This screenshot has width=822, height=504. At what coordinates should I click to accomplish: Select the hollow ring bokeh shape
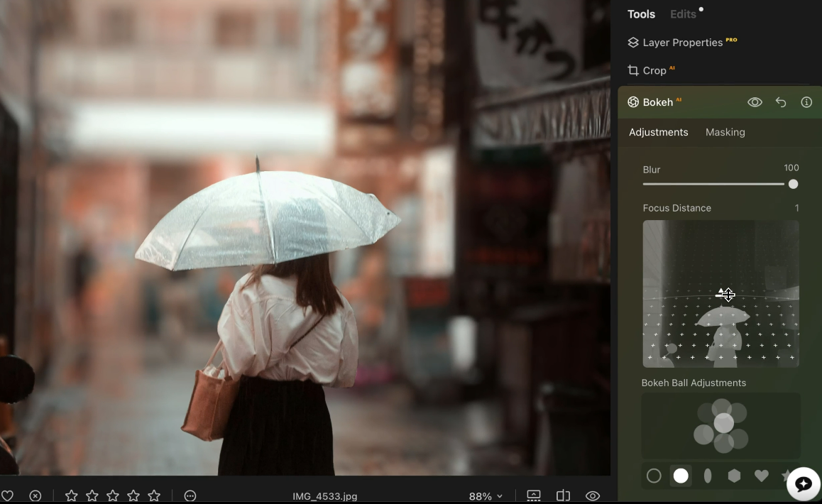[x=654, y=476]
